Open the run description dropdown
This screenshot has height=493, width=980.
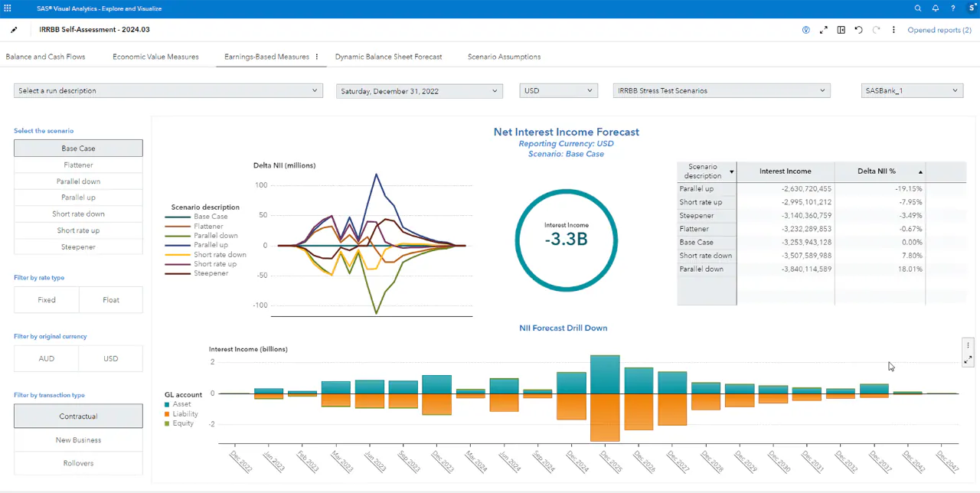tap(168, 90)
